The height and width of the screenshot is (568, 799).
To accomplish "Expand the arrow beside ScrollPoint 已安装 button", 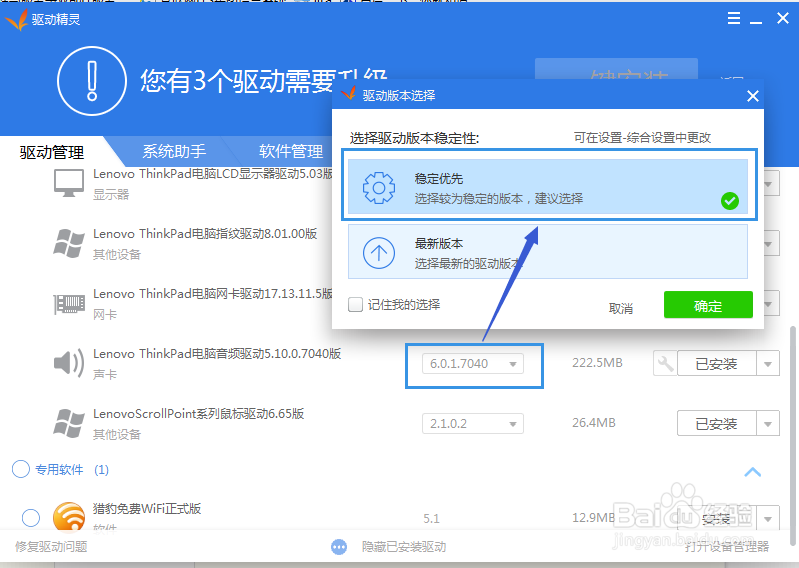I will [x=768, y=423].
